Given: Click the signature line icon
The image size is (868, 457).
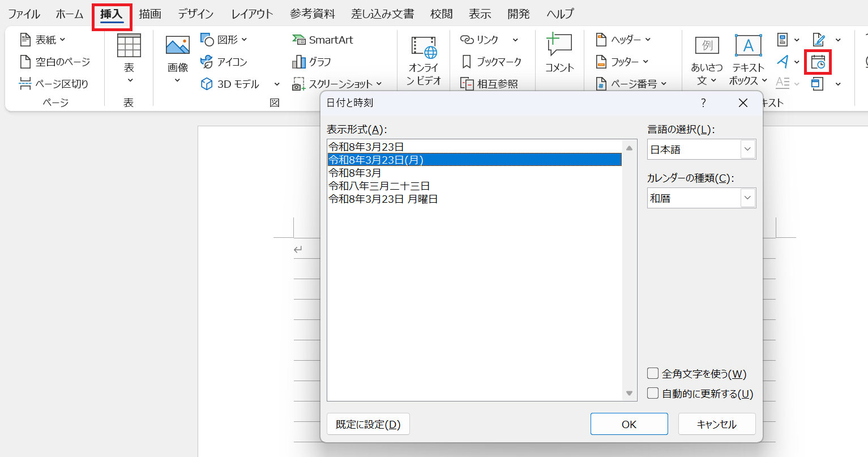Looking at the screenshot, I should (819, 40).
